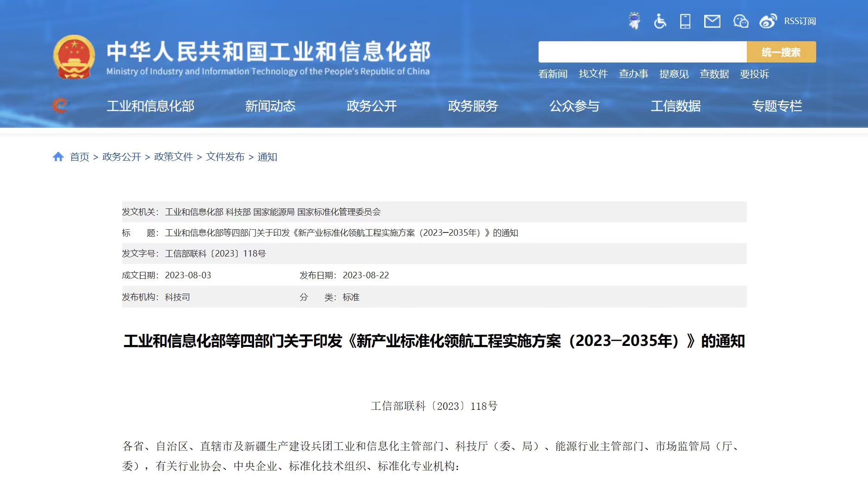Screen dimensions: 868x489
Task: Click the paragraph beginning 各省、自治区
Action: [x=431, y=456]
